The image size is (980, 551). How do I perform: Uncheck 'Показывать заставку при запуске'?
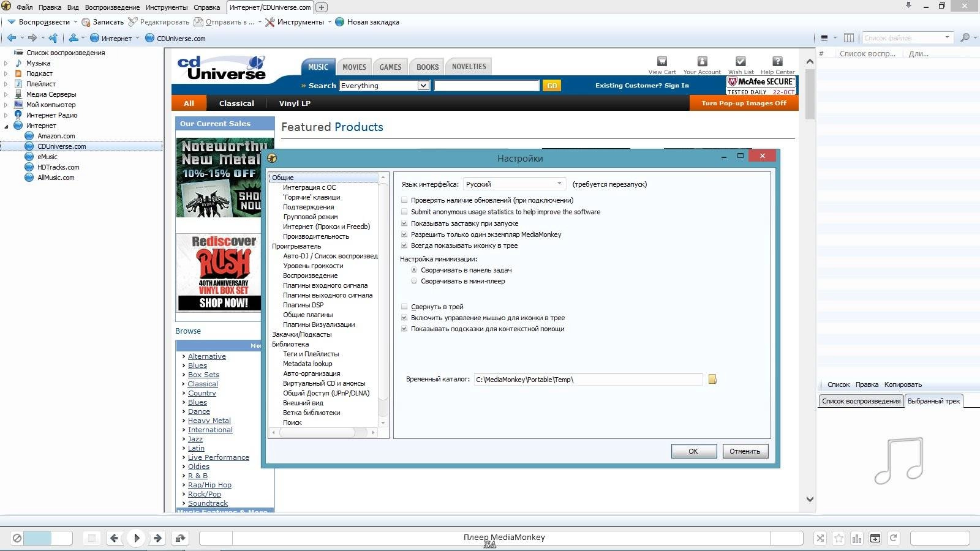[404, 223]
